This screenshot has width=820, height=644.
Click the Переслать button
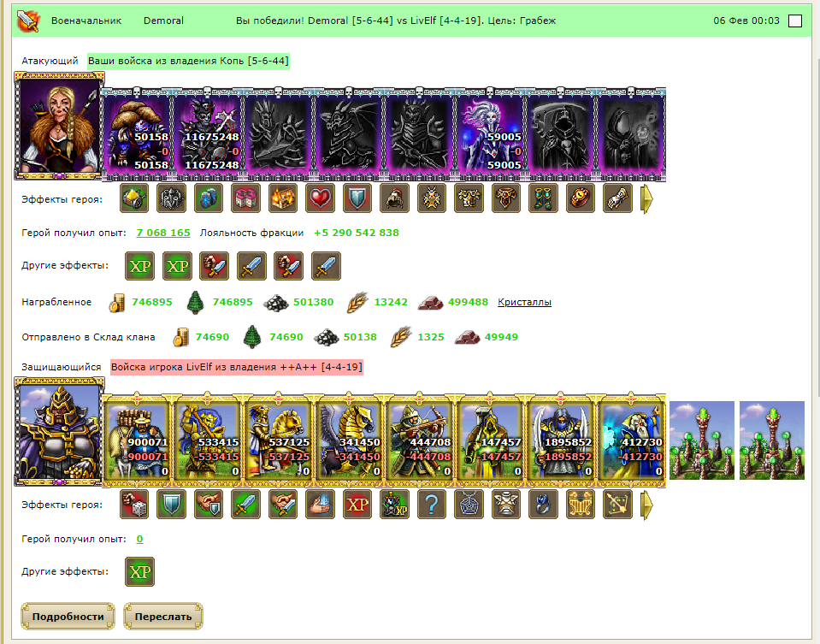[163, 617]
